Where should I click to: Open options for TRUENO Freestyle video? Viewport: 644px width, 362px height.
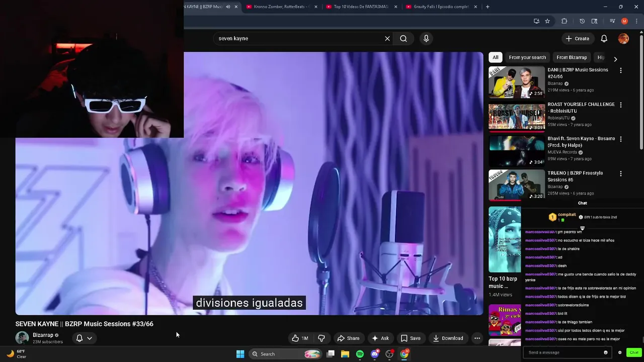point(620,173)
